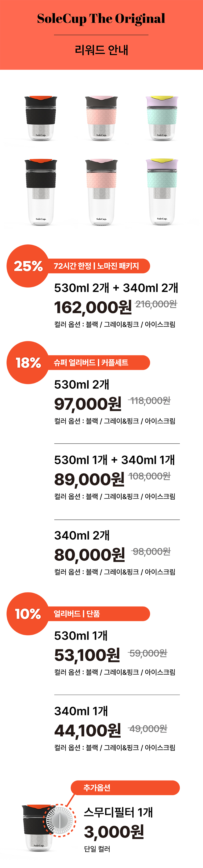Click the SoleCup The Original title
The image size is (203, 868).
[x=101, y=18]
